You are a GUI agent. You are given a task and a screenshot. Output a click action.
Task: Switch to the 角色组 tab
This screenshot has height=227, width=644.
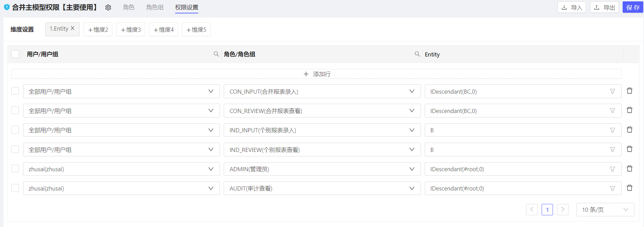[155, 7]
